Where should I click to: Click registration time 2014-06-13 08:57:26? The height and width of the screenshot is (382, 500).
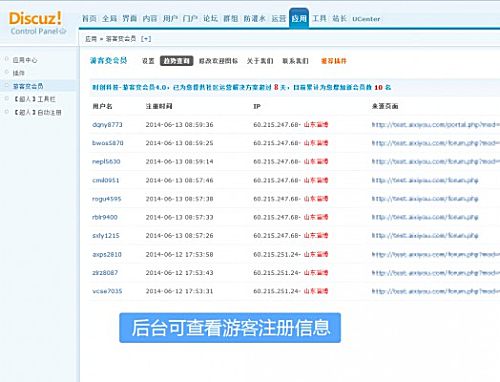click(179, 236)
